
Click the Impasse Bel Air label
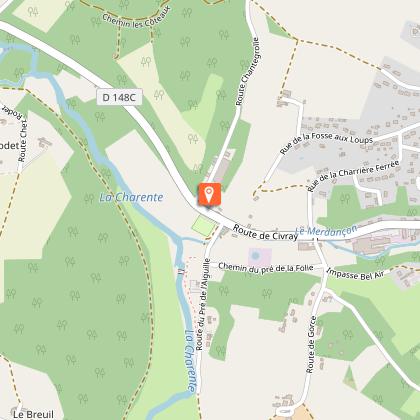(x=355, y=274)
